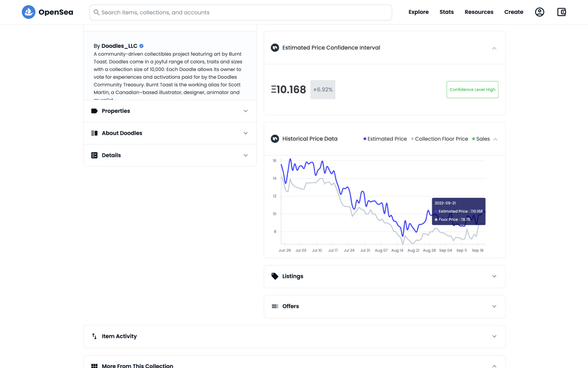Click the Jul 24 axis label

tap(349, 250)
